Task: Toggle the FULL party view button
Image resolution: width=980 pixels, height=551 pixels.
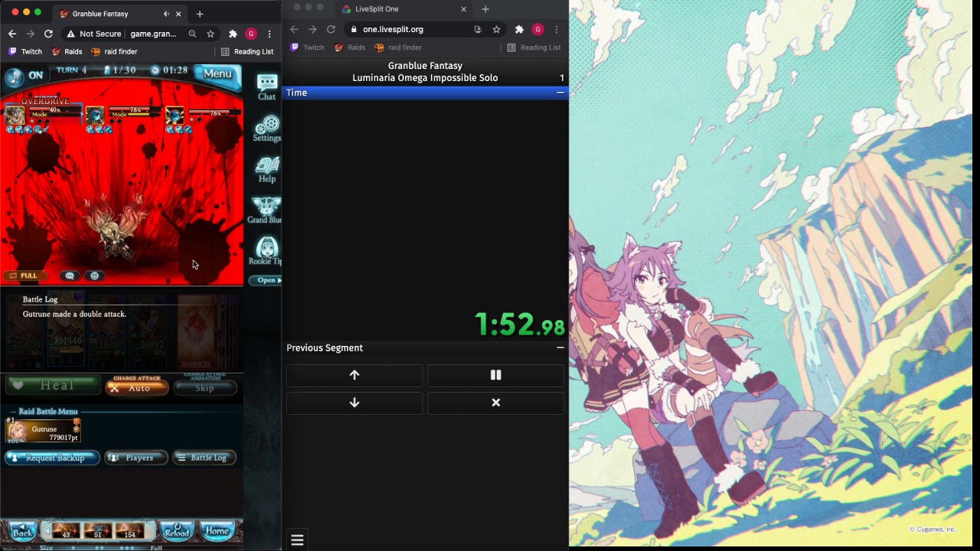Action: pos(24,275)
